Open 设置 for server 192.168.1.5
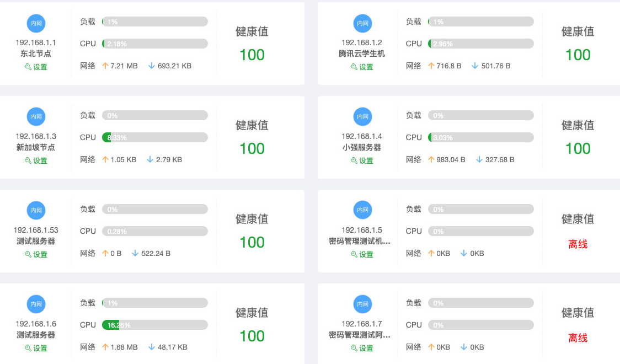This screenshot has width=620, height=364. pos(362,255)
